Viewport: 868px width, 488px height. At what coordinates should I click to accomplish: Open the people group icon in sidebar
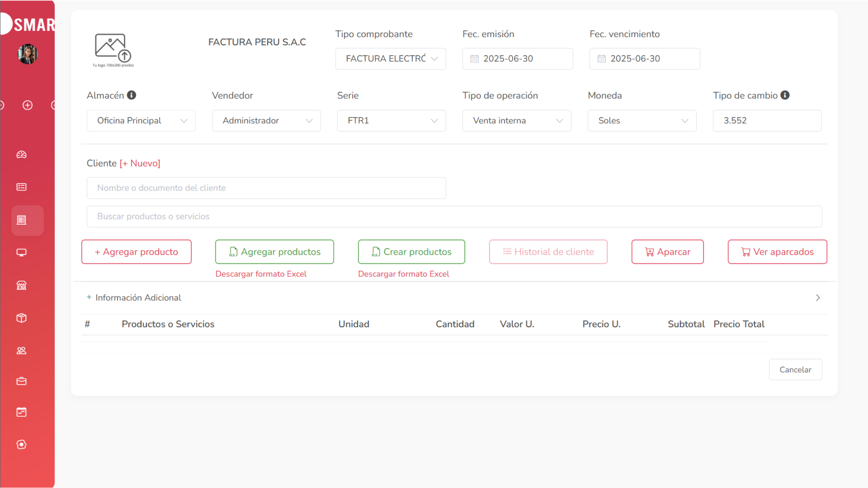point(21,350)
